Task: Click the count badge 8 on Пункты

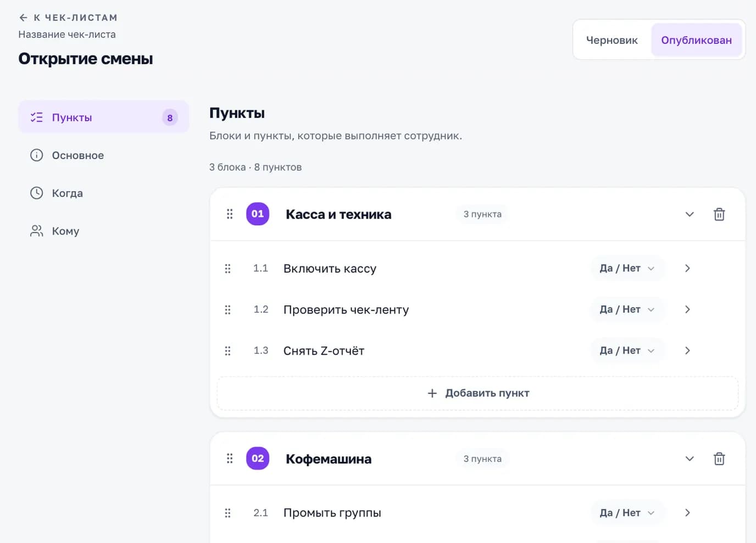Action: (x=170, y=117)
